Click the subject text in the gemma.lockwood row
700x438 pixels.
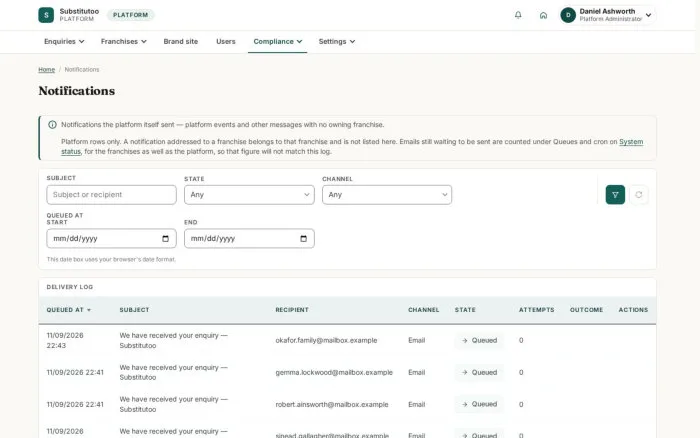(x=174, y=372)
